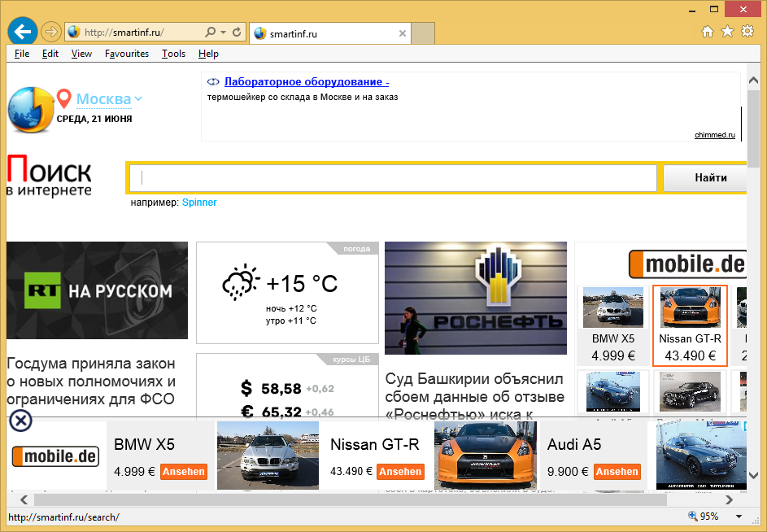This screenshot has width=767, height=532.
Task: Open the Favourites menu
Action: tap(127, 54)
